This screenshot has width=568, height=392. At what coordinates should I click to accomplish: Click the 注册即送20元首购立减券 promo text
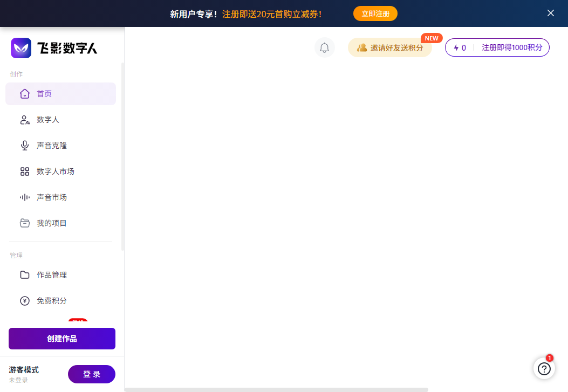[272, 14]
